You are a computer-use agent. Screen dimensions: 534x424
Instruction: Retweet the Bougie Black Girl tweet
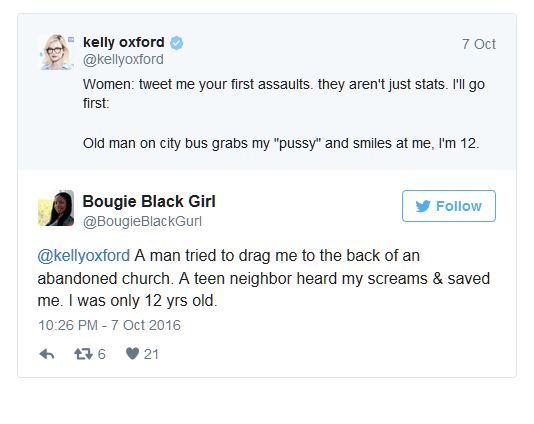click(83, 354)
